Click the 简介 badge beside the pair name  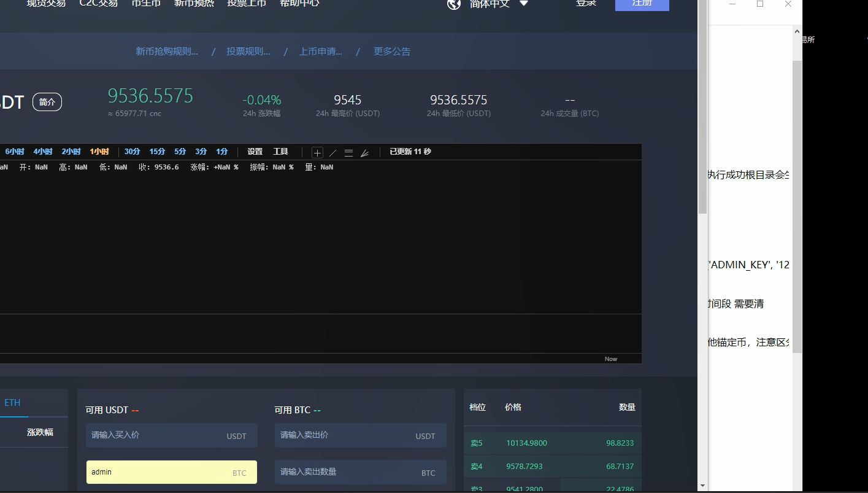47,102
